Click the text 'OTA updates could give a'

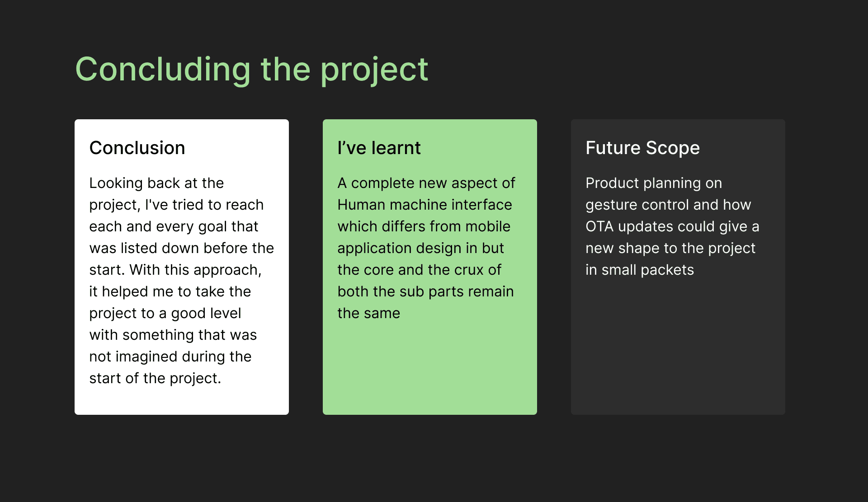[x=672, y=226]
